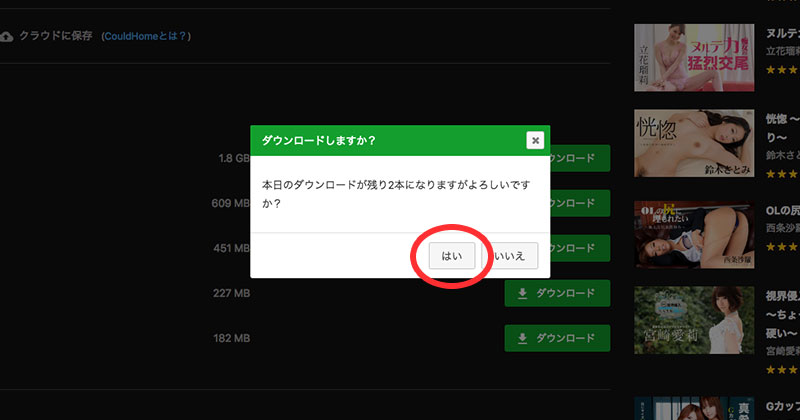Open the Gカップ title link in sidebar
800x420 pixels.
[x=782, y=408]
